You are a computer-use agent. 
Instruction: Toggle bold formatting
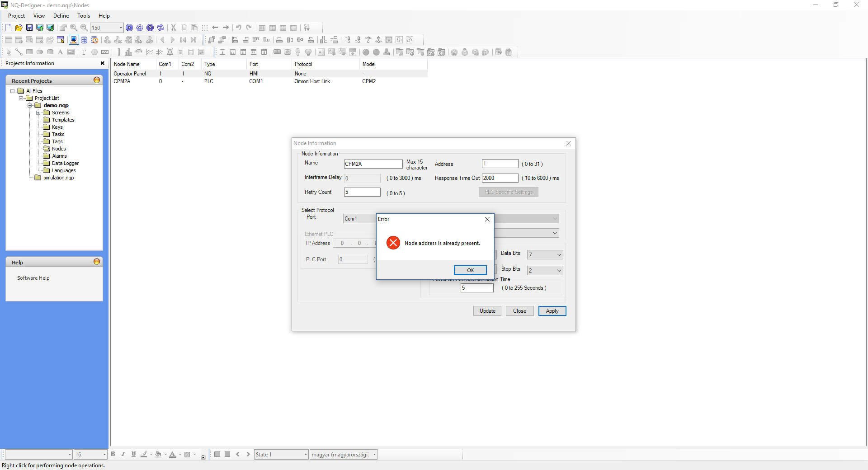(113, 454)
